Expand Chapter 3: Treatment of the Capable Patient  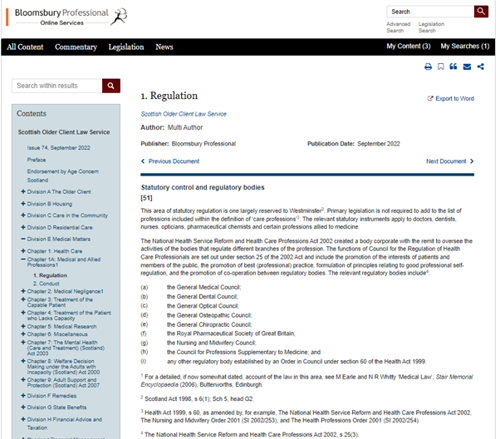(x=23, y=300)
